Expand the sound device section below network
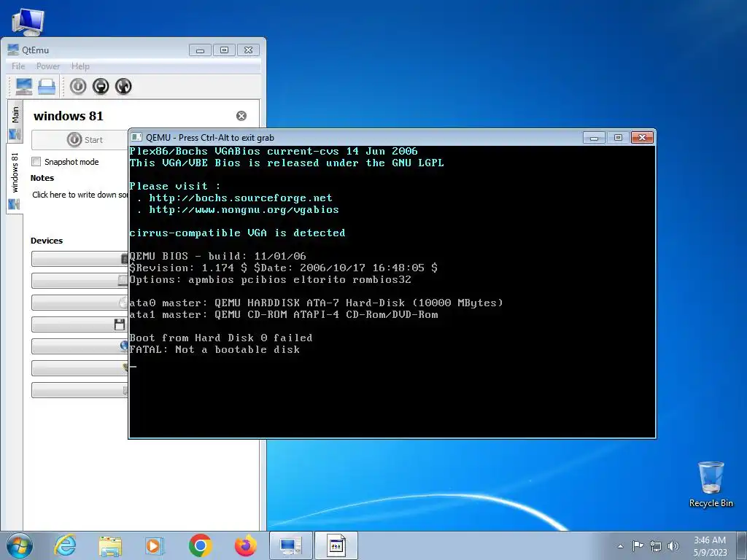 point(80,368)
